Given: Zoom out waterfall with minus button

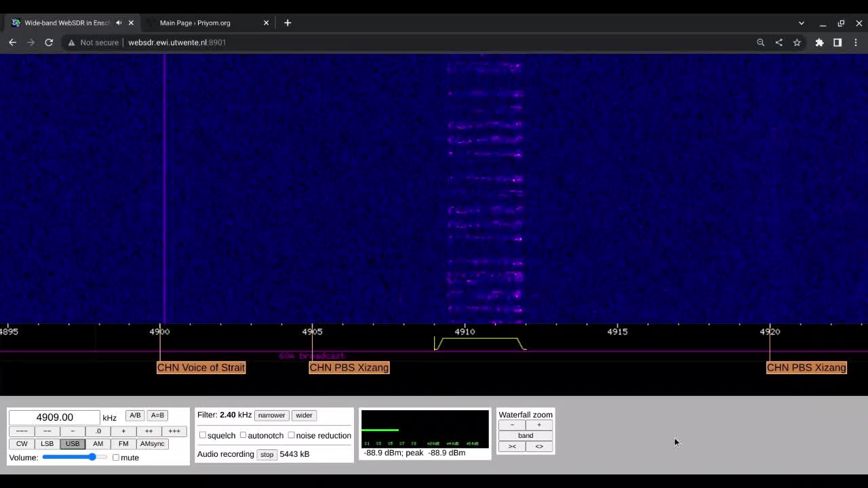Looking at the screenshot, I should coord(512,425).
